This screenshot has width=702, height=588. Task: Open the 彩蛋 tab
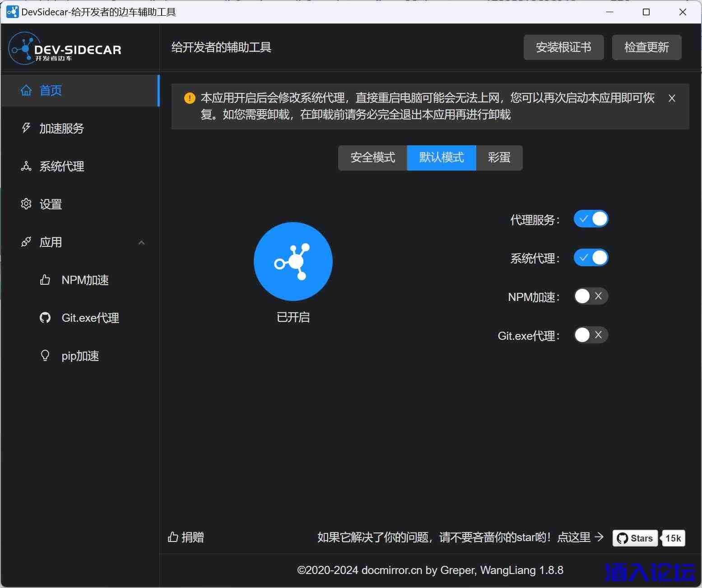pyautogui.click(x=498, y=158)
